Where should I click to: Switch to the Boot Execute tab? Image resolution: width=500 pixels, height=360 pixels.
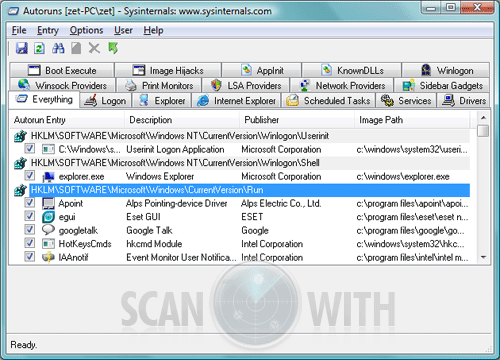pos(62,70)
